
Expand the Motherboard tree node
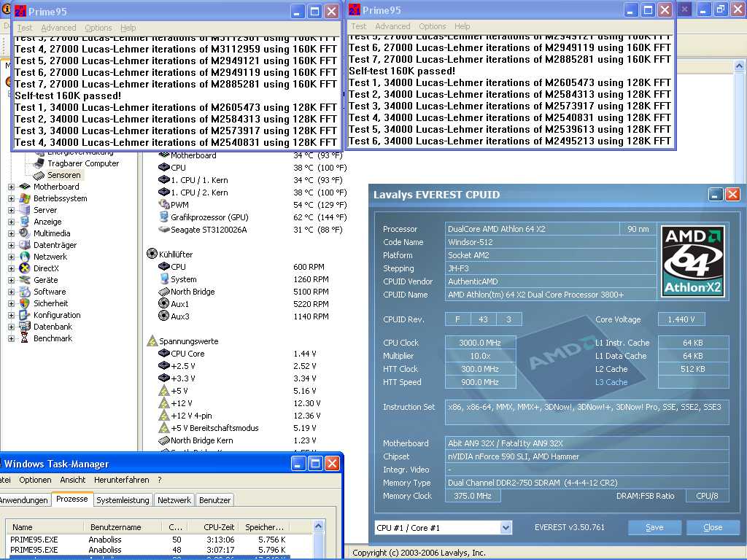pyautogui.click(x=11, y=187)
